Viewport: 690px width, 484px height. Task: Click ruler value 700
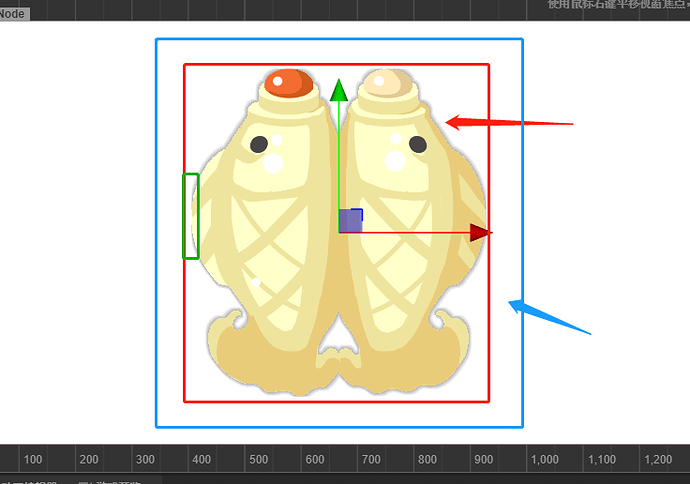[371, 460]
